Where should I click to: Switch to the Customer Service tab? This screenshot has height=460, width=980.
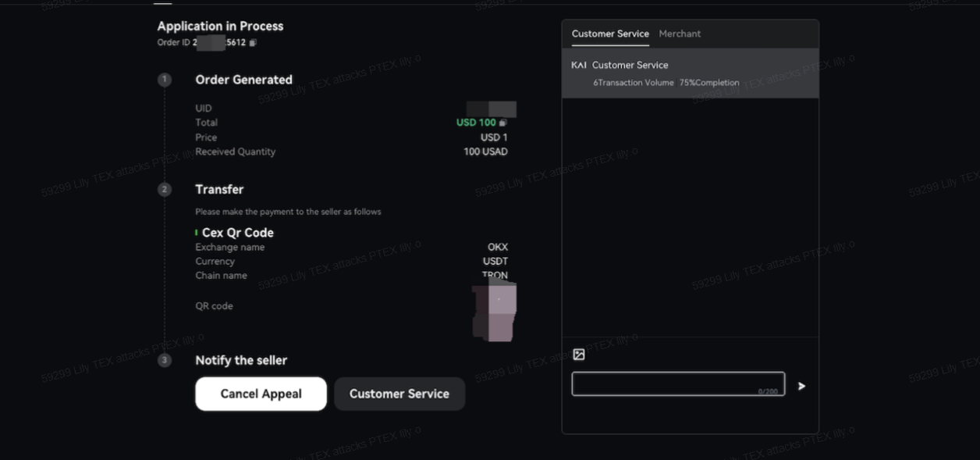(x=610, y=34)
